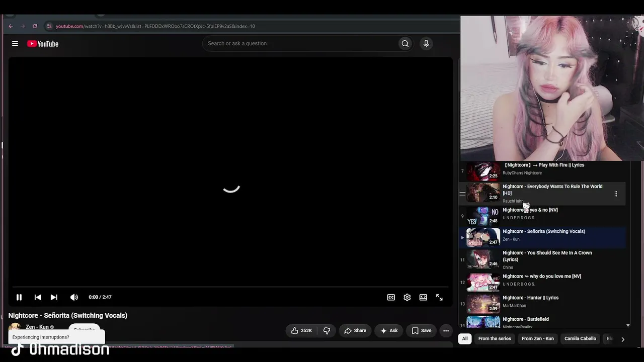Select the Camila Cabello chip

coord(580,339)
